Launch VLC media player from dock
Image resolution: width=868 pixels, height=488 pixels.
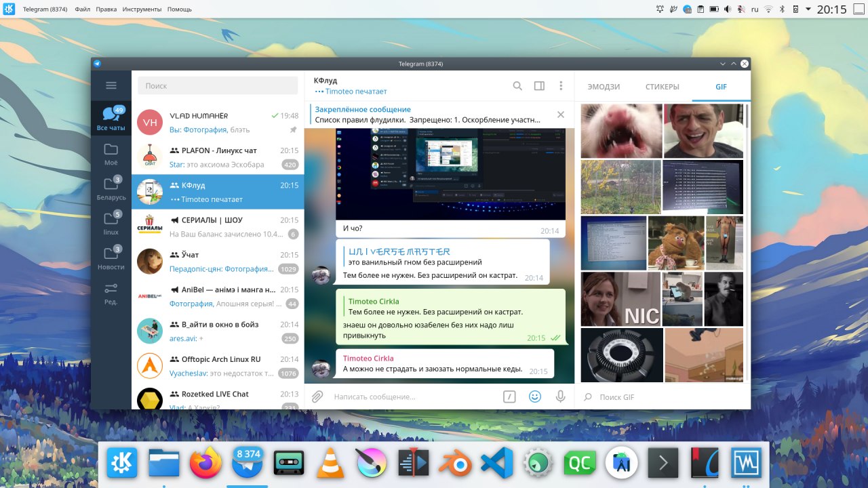click(330, 464)
